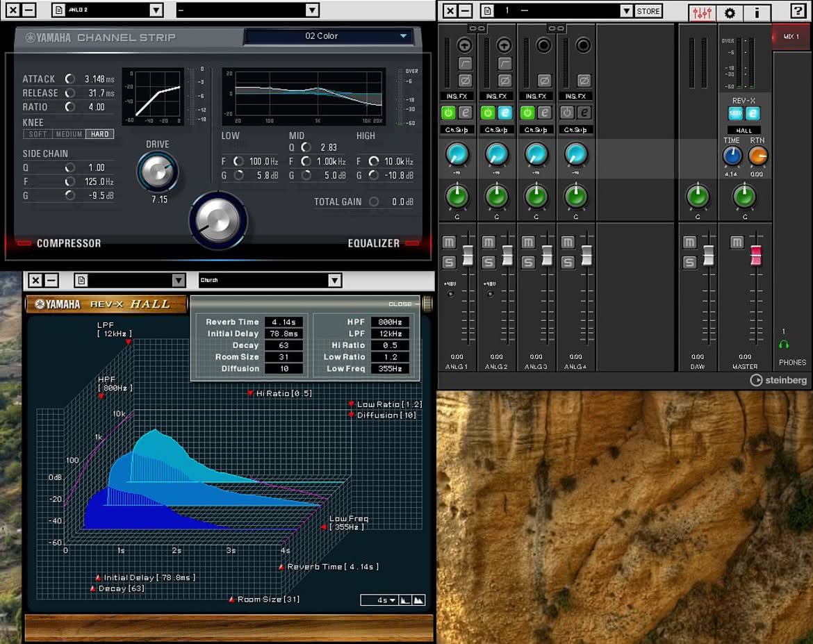The width and height of the screenshot is (813, 644).
Task: Click the Reverb Time value field 4.14s
Action: pos(284,322)
